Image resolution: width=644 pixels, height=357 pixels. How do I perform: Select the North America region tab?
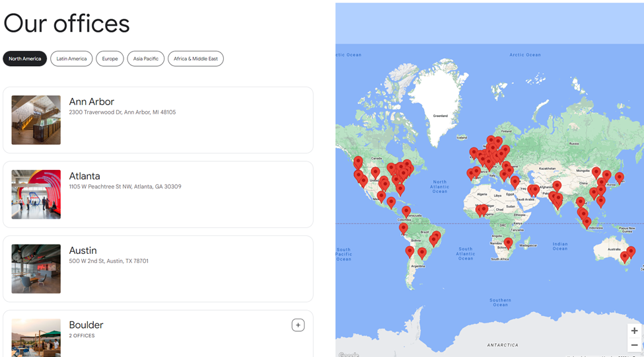[24, 59]
